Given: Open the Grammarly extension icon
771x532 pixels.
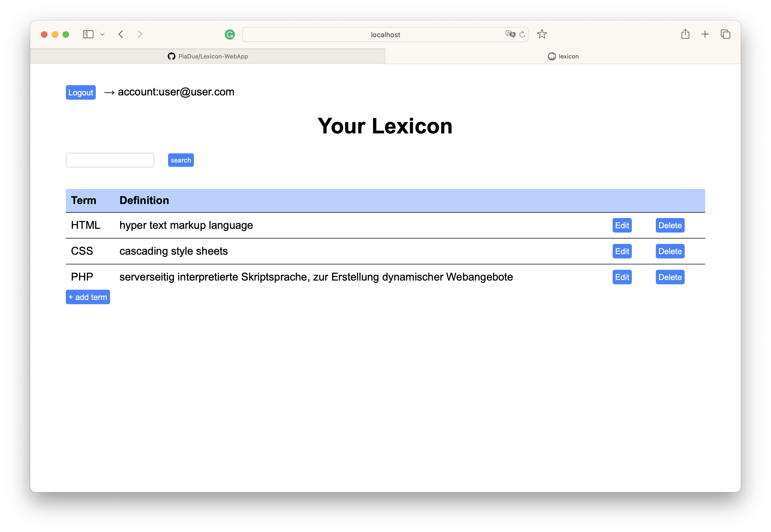Looking at the screenshot, I should 230,34.
